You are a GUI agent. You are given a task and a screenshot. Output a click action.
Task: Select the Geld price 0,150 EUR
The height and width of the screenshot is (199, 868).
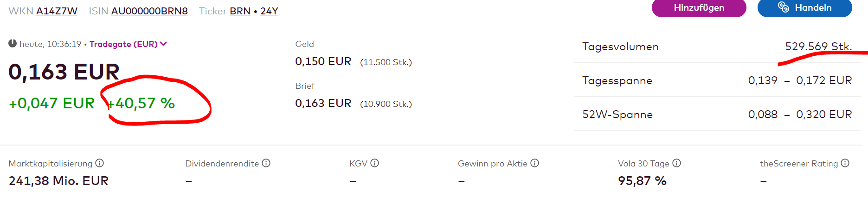pos(323,61)
